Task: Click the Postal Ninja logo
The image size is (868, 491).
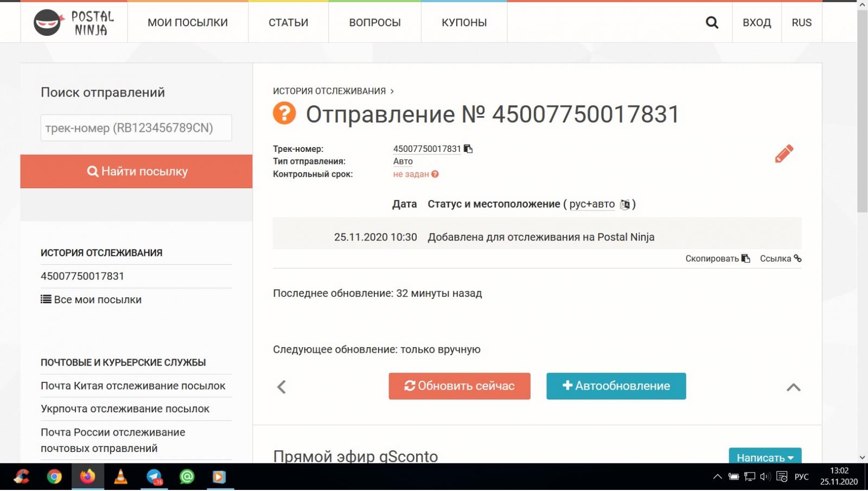Action: click(74, 23)
